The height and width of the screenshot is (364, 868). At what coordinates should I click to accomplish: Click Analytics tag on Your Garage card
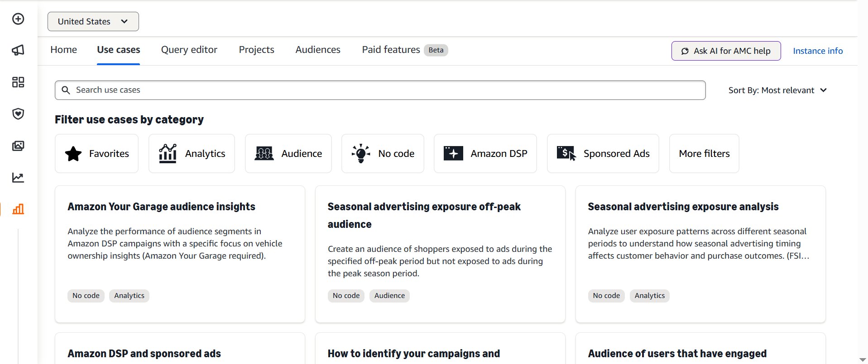pyautogui.click(x=129, y=296)
